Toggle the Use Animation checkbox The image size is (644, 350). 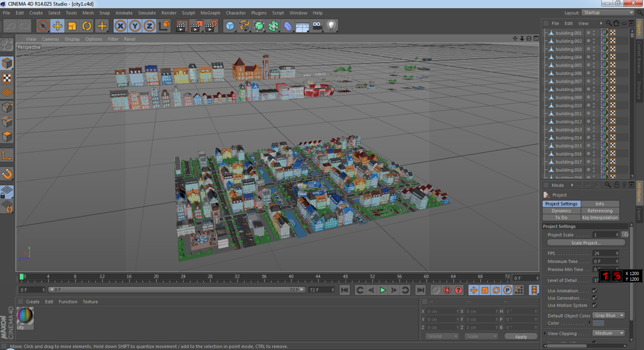coord(594,291)
